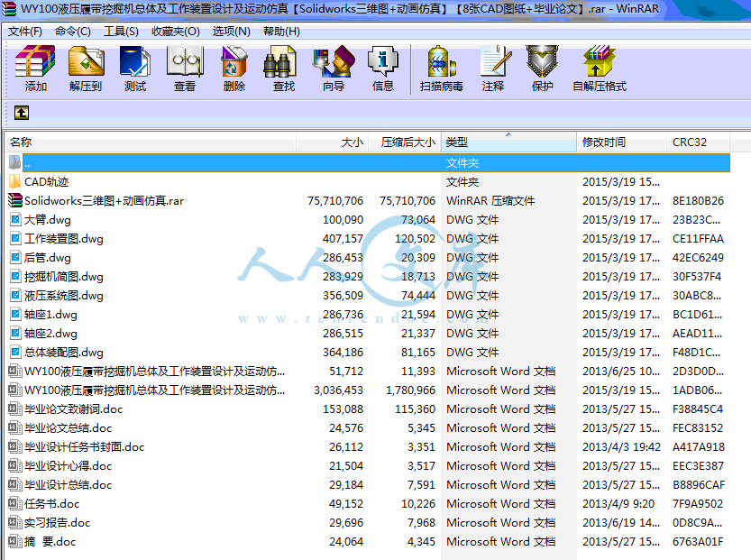Click the 轴座1.dwg file icon

point(15,314)
